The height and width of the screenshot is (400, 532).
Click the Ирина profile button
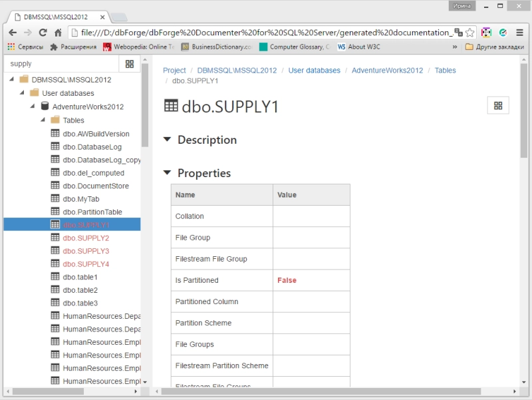tap(462, 6)
